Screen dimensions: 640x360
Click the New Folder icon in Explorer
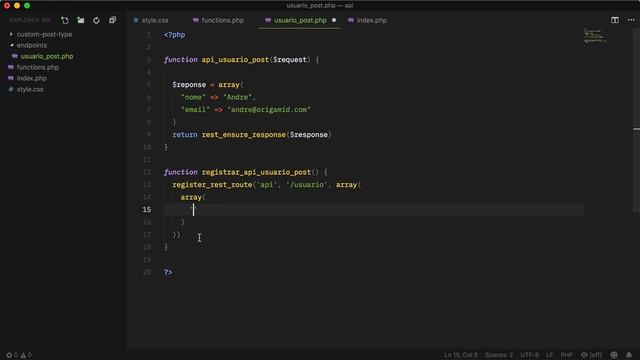point(80,20)
